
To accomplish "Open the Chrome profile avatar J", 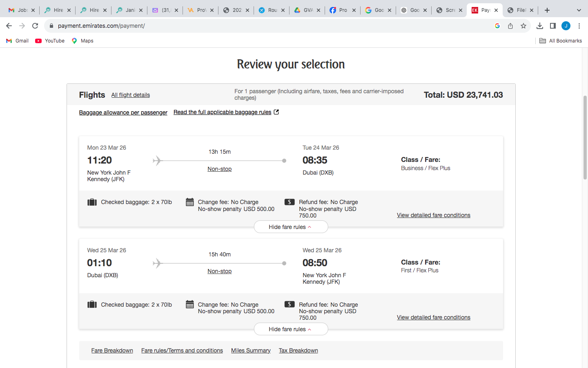I will 566,26.
